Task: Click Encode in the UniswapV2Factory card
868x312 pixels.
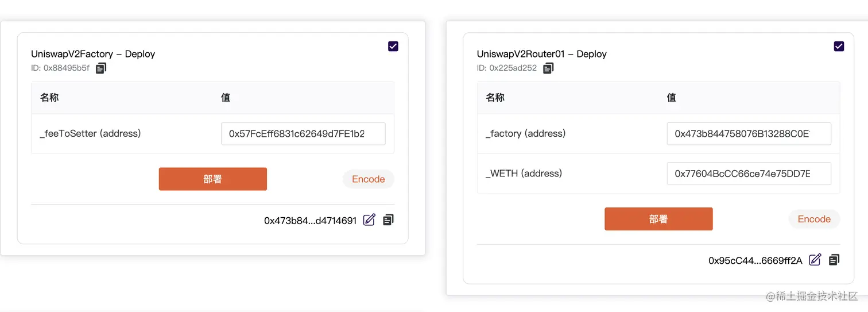Action: [368, 179]
